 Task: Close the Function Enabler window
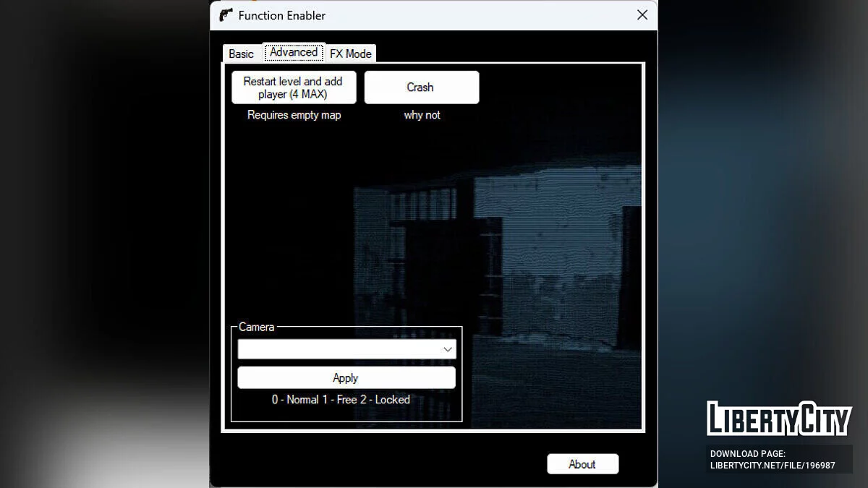tap(642, 15)
